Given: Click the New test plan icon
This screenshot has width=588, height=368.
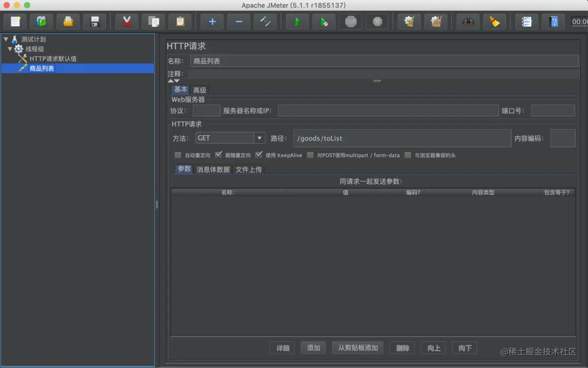Looking at the screenshot, I should pyautogui.click(x=15, y=21).
